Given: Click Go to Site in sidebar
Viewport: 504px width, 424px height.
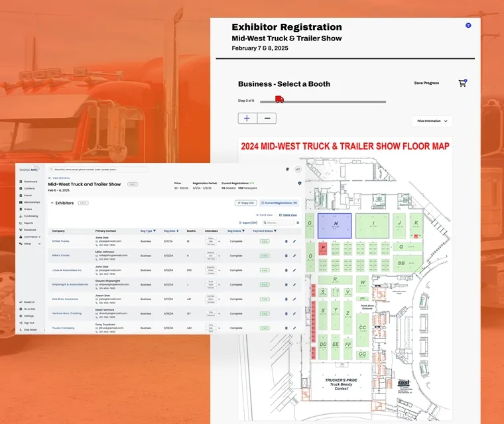Looking at the screenshot, I should point(28,309).
